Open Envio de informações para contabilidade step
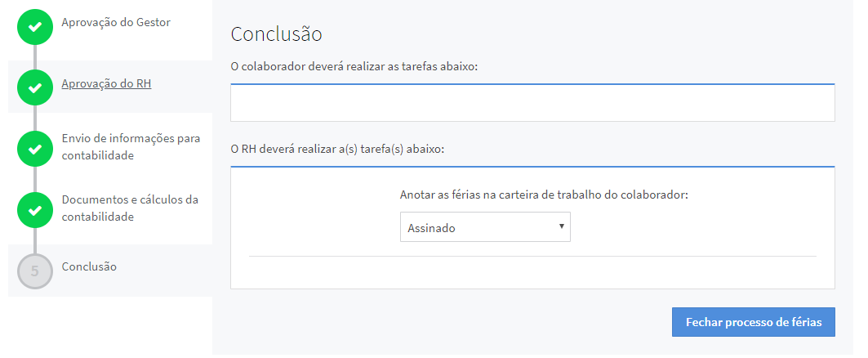 (131, 147)
